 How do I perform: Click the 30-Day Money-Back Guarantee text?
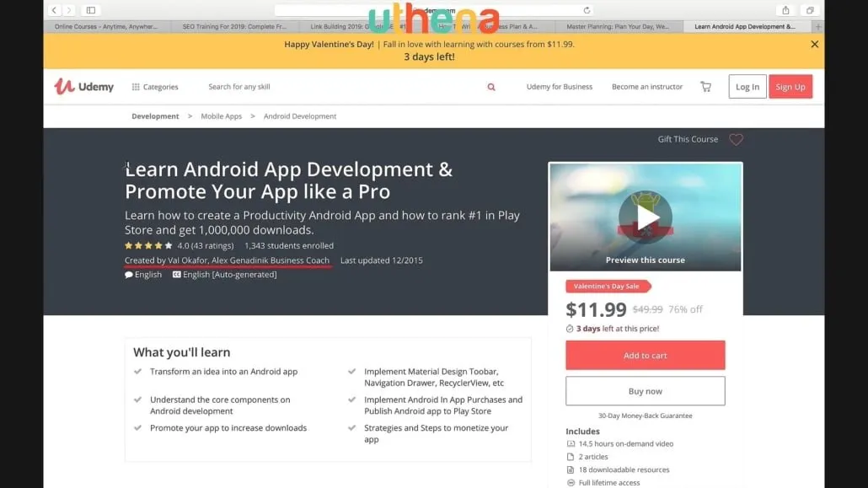[x=645, y=416]
